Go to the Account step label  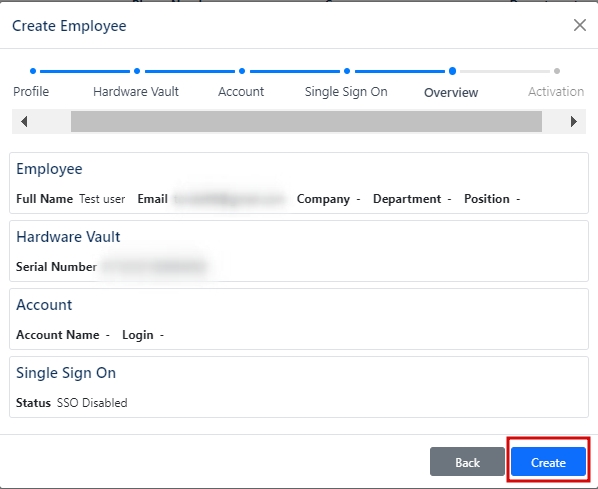click(x=241, y=92)
